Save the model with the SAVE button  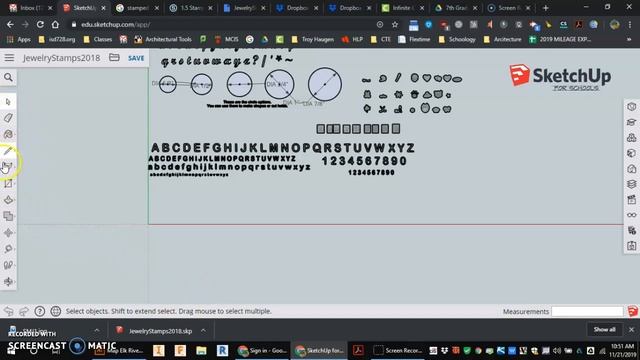click(x=136, y=58)
